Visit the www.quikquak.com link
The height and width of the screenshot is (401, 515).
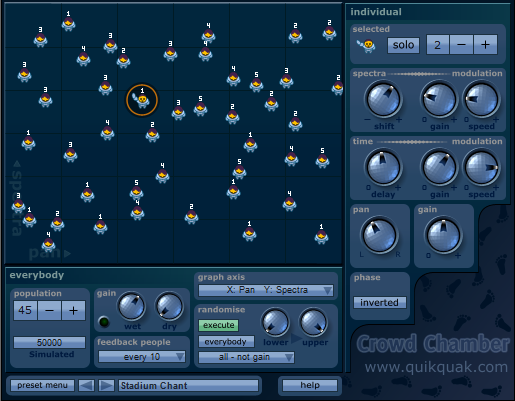436,367
